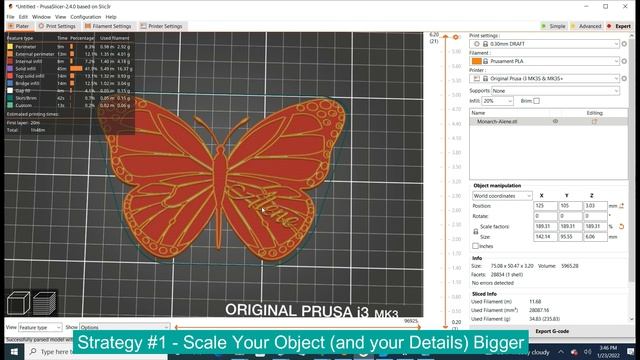
Task: Click Position X input field
Action: (545, 206)
